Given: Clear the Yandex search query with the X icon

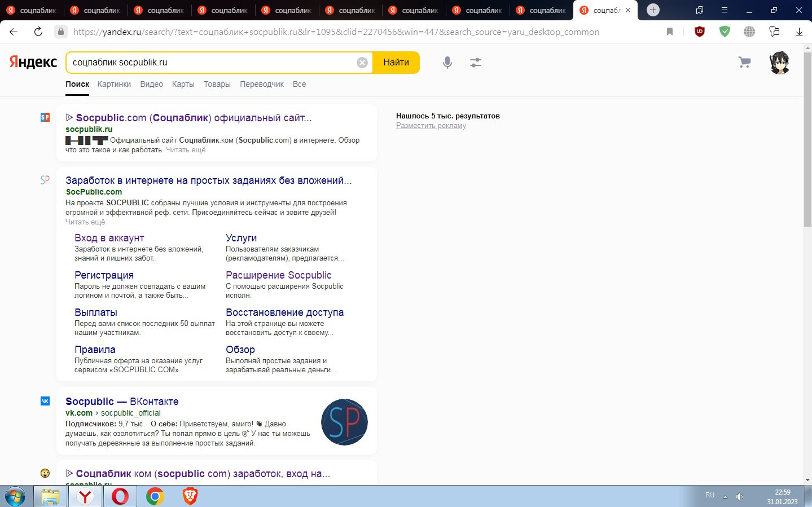Looking at the screenshot, I should tap(362, 63).
